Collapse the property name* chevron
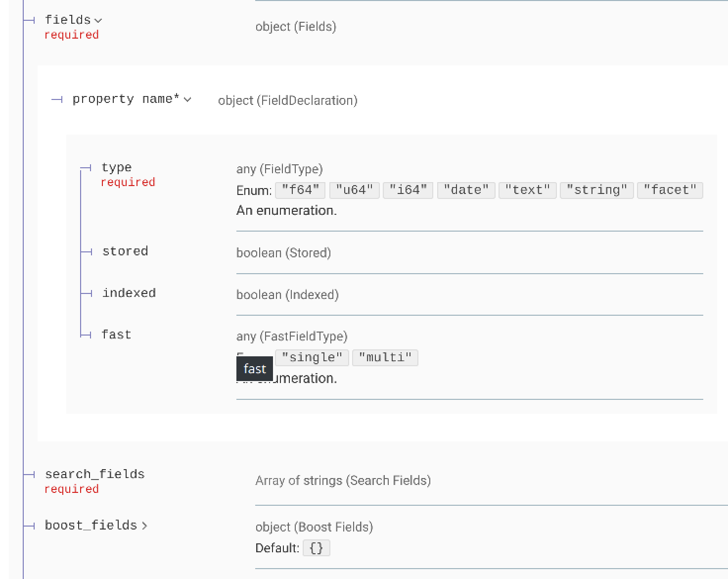Viewport: 728px width, 579px height. click(187, 100)
